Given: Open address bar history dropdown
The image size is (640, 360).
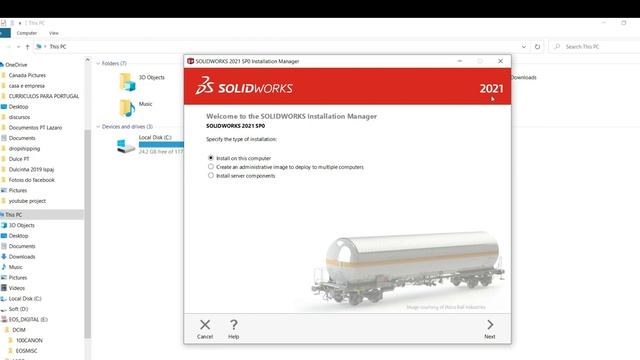Looking at the screenshot, I should [524, 47].
